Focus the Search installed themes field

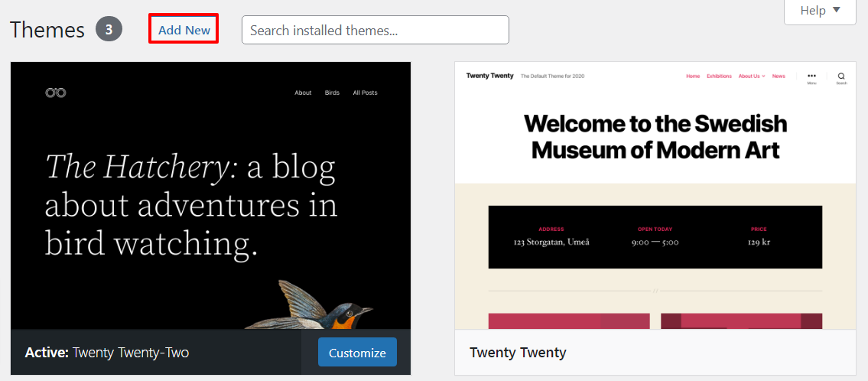pyautogui.click(x=375, y=30)
